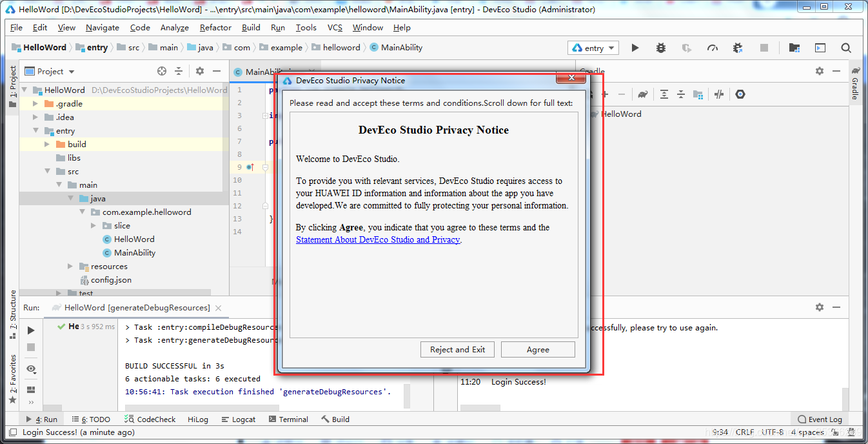
Task: Close the HelloWord generateDebugResources run tab
Action: 218,308
